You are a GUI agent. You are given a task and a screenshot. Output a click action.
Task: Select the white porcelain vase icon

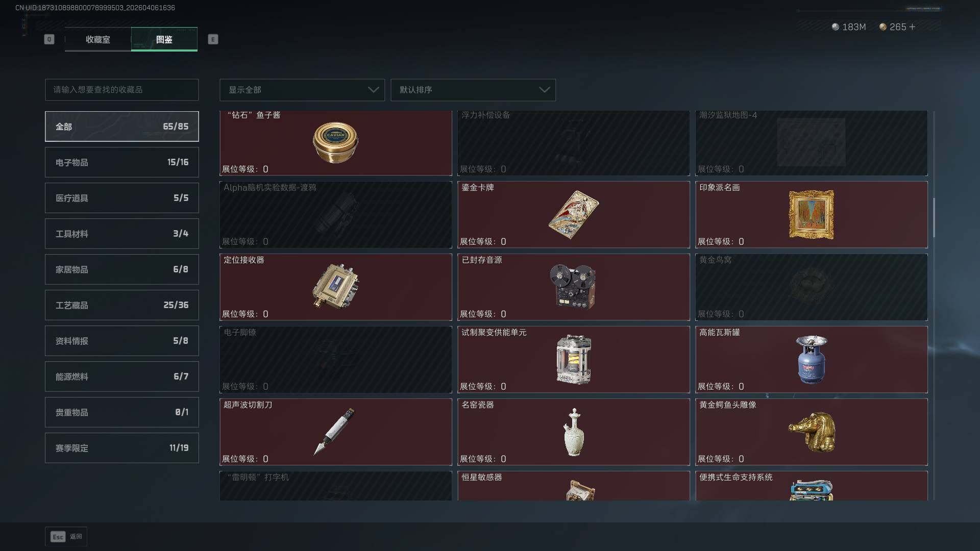(574, 432)
